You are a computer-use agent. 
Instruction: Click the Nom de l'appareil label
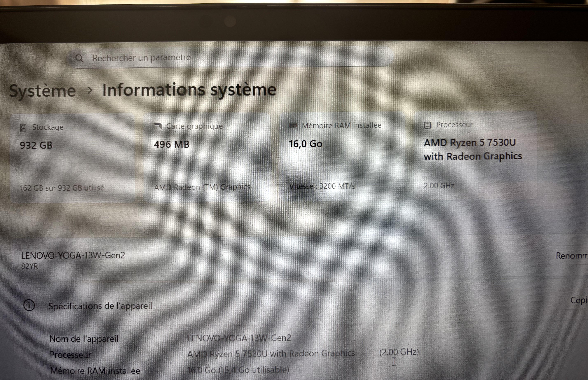[x=84, y=339]
